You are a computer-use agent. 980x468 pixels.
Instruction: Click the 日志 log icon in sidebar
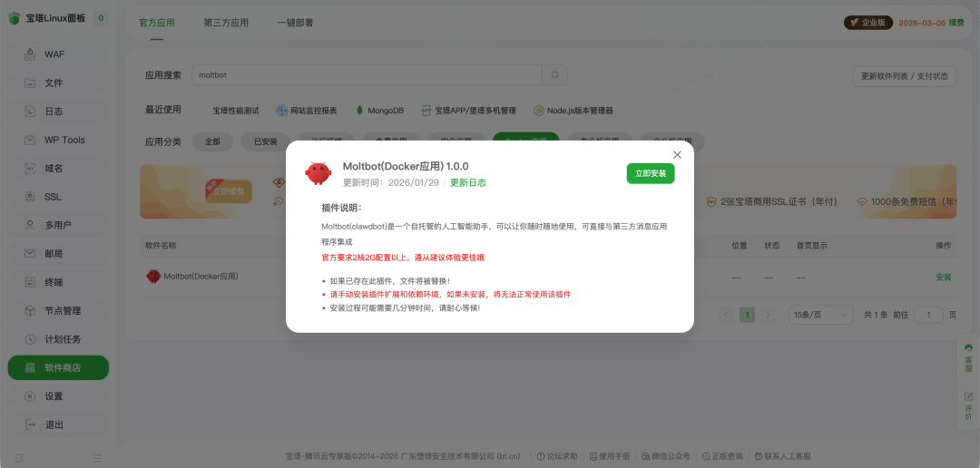pyautogui.click(x=29, y=112)
